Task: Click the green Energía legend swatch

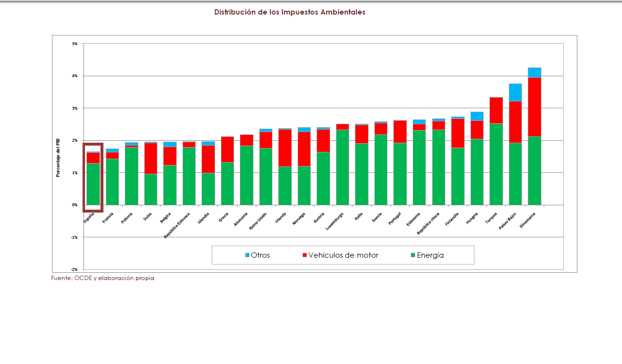Action: (412, 255)
